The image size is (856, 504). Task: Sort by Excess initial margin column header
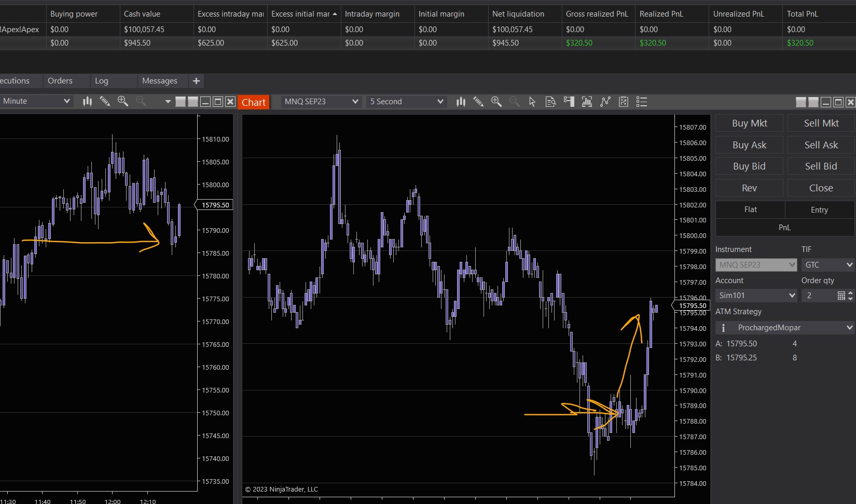pos(304,14)
